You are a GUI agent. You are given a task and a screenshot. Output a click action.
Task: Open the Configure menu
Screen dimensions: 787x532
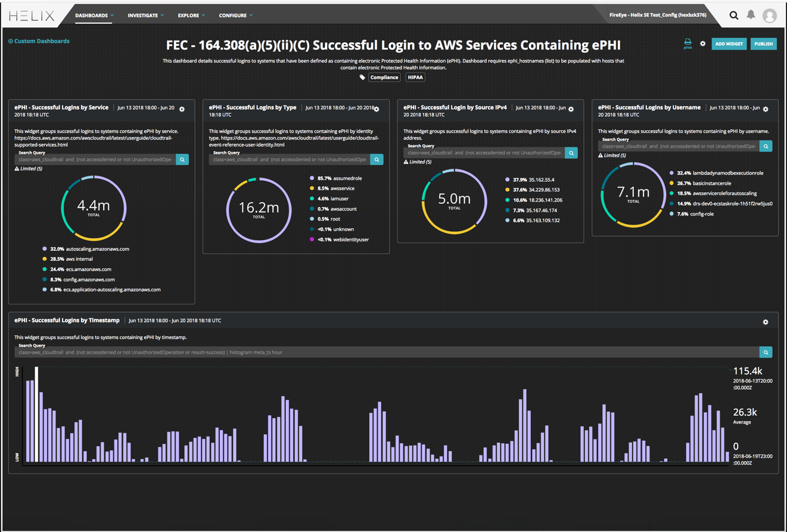tap(236, 15)
